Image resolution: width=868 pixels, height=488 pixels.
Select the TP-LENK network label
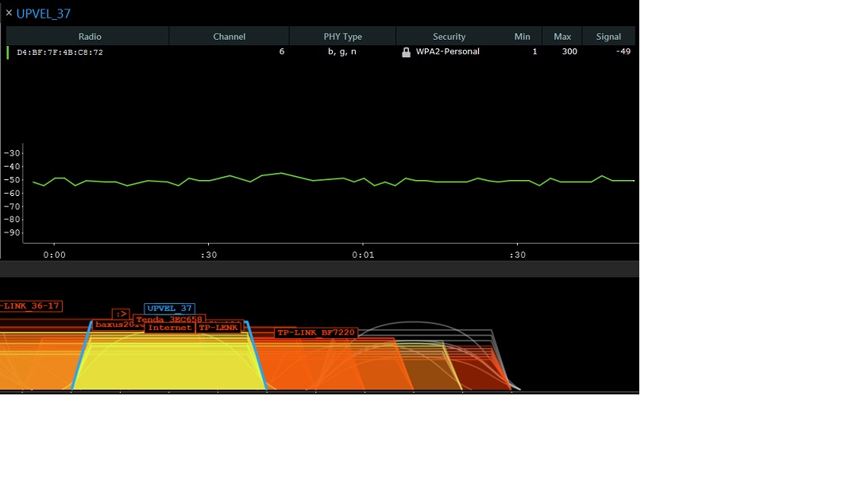[x=218, y=328]
